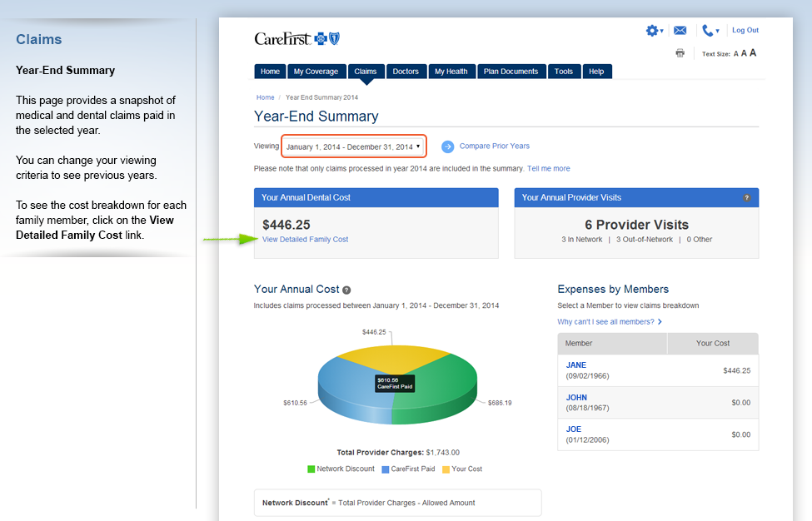Click the Your Cost column header
The width and height of the screenshot is (812, 521).
pyautogui.click(x=713, y=344)
